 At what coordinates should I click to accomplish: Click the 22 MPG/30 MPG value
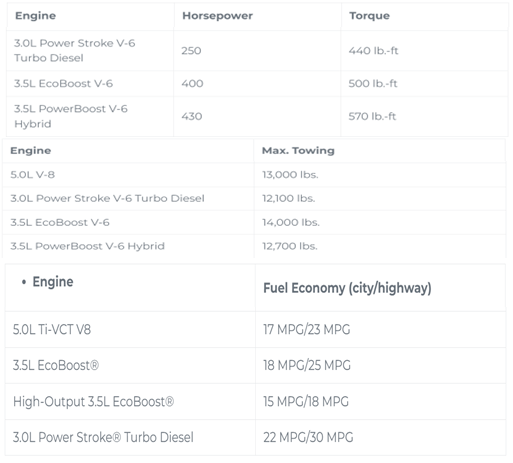pos(308,437)
